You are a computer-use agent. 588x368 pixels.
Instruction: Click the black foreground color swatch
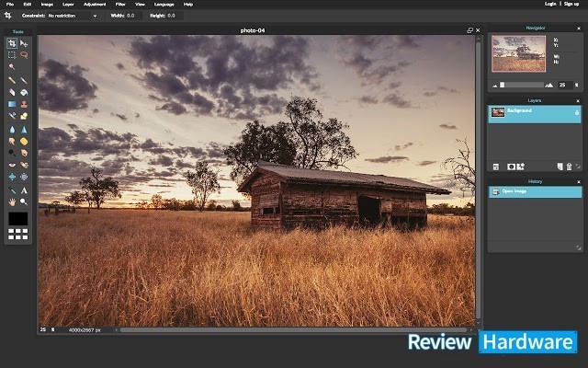pos(18,219)
